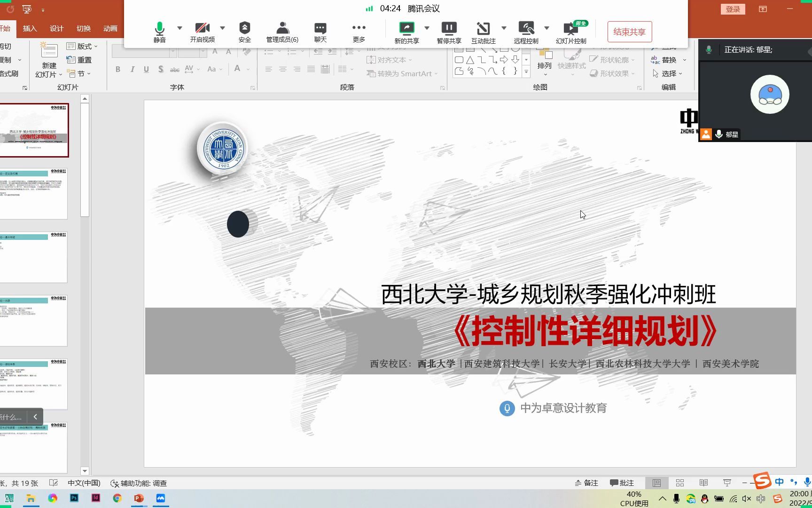Screen dimensions: 812x508
Task: Switch to the 插入 ribbon tab
Action: pos(29,28)
